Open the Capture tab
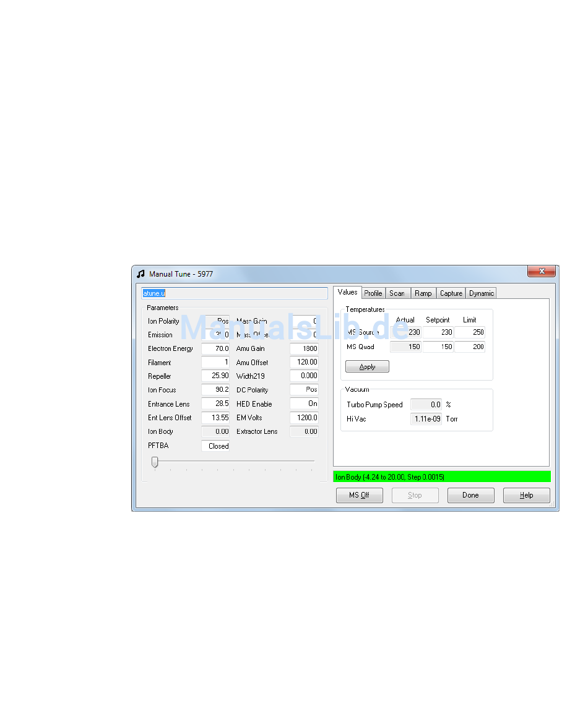 [x=451, y=293]
